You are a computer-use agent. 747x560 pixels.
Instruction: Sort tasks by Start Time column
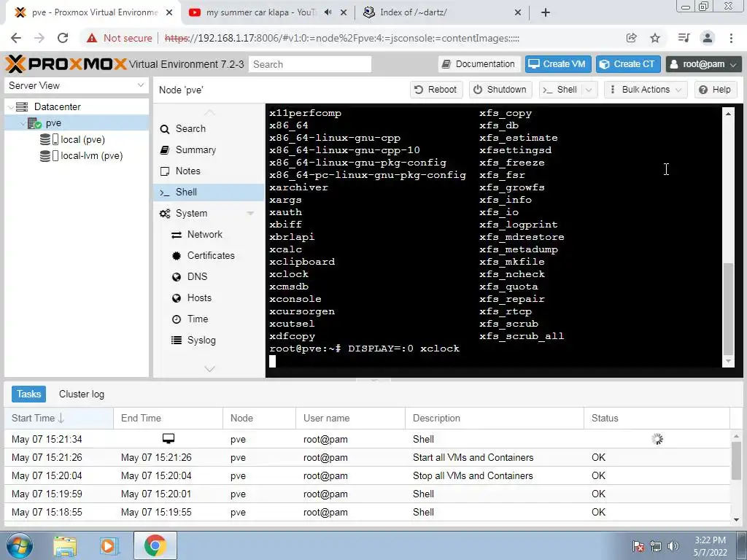point(58,418)
